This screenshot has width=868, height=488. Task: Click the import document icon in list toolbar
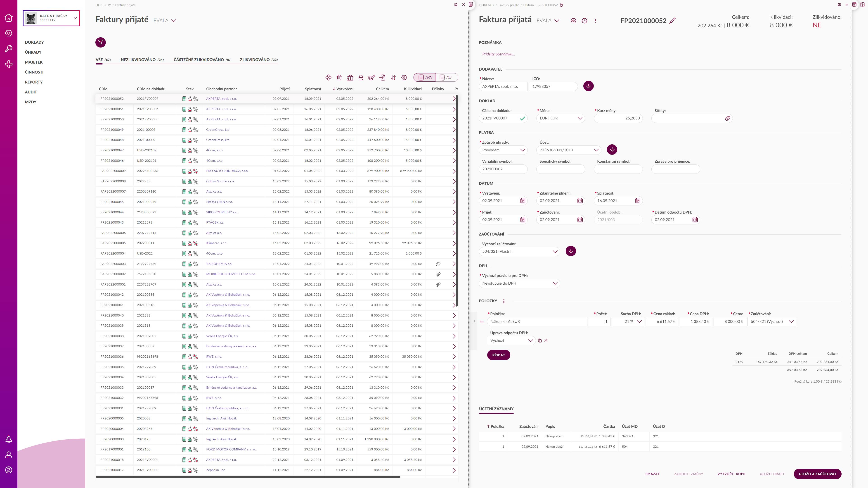(382, 78)
